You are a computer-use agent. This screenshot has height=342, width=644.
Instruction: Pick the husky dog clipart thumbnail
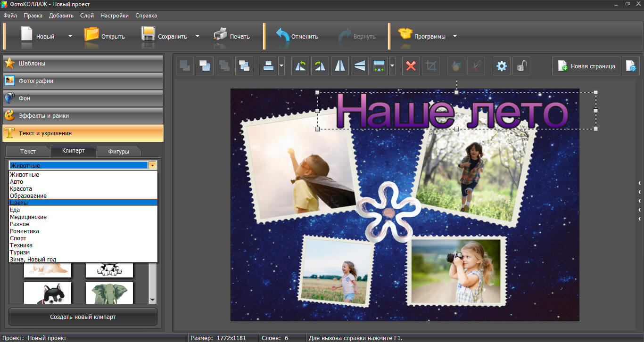pos(48,293)
